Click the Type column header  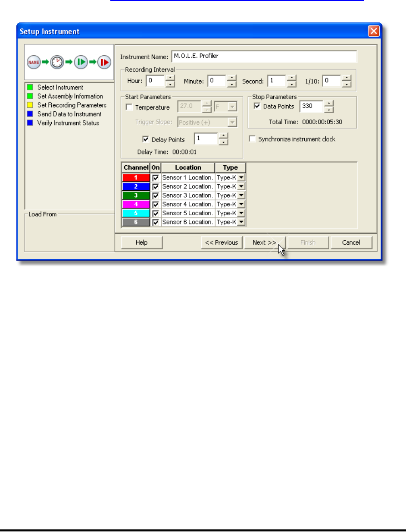pos(231,168)
